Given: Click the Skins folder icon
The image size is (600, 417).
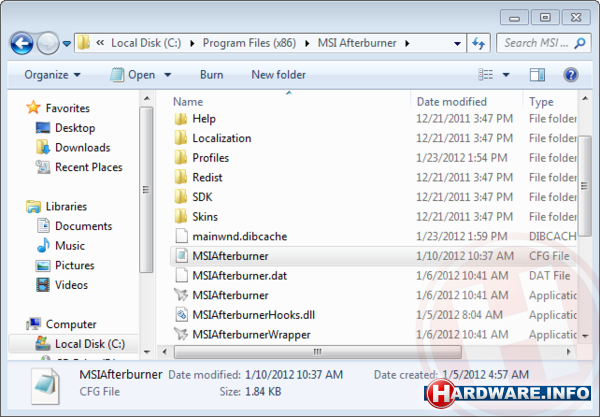Looking at the screenshot, I should tap(181, 217).
